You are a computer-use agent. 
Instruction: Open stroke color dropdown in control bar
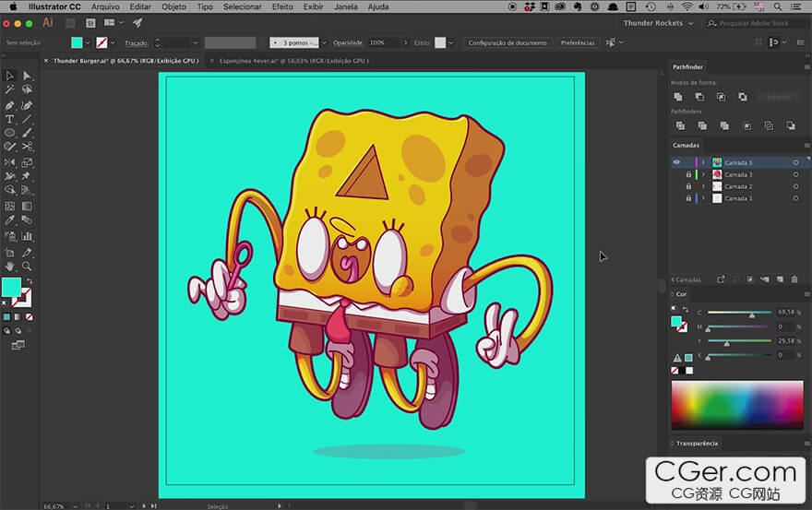[113, 43]
